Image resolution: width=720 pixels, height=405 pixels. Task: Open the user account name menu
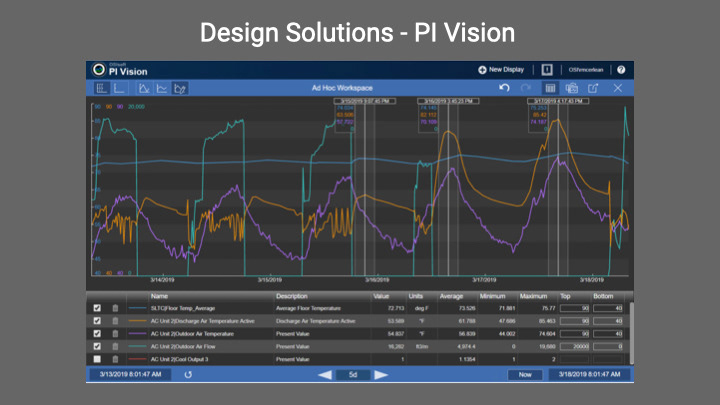pos(585,70)
